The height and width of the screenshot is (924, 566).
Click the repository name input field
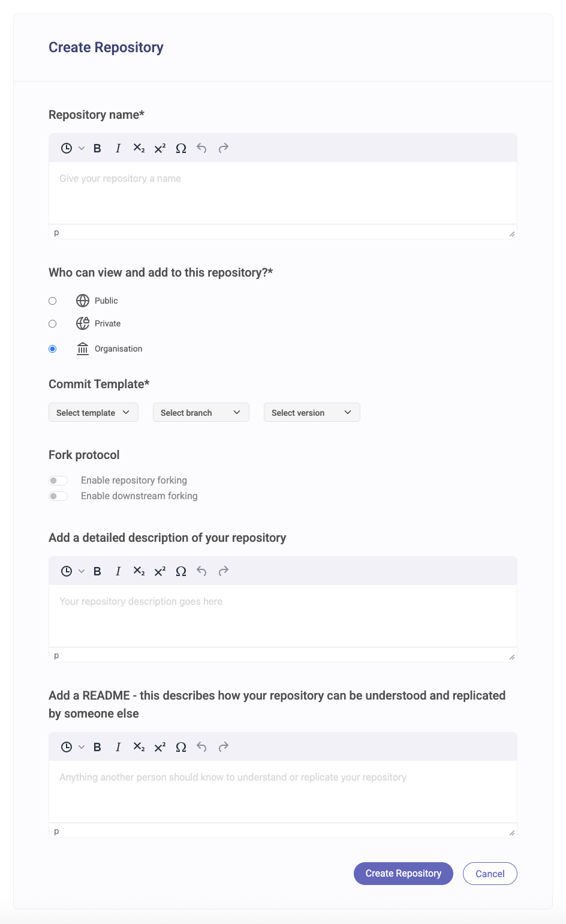click(282, 192)
